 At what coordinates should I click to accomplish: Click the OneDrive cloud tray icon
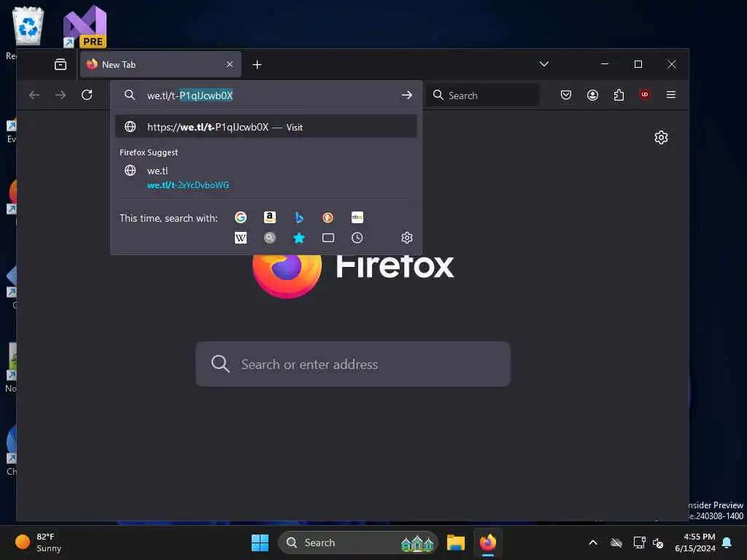click(616, 542)
